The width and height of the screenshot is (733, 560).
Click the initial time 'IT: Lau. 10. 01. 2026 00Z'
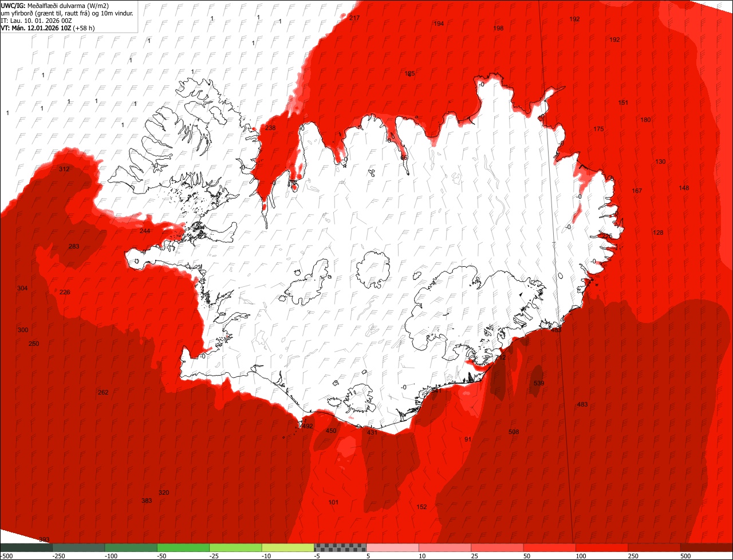(37, 20)
